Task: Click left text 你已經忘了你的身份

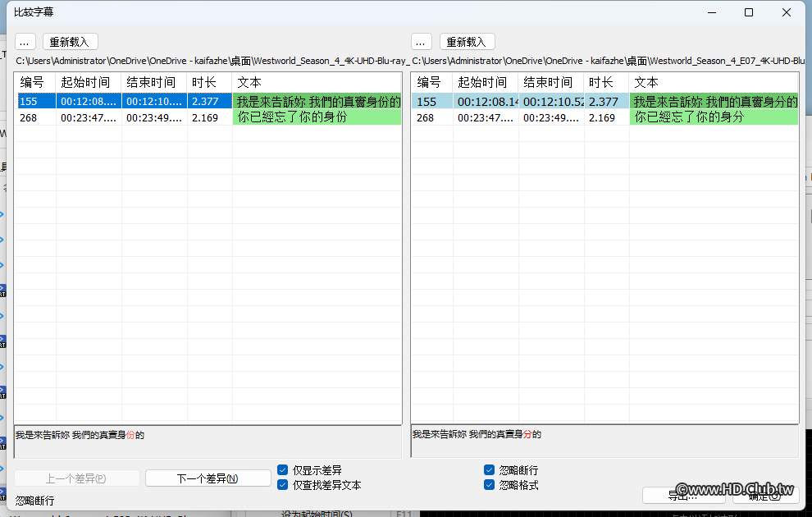Action: pyautogui.click(x=292, y=117)
